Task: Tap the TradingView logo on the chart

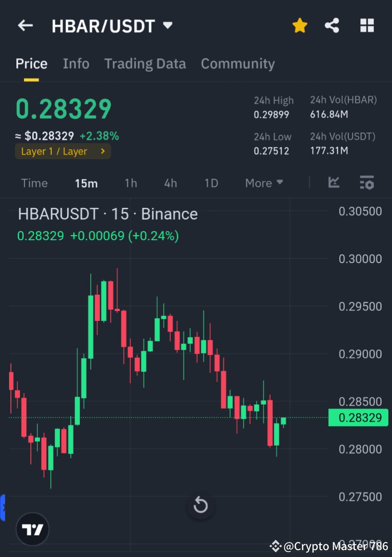Action: [32, 529]
